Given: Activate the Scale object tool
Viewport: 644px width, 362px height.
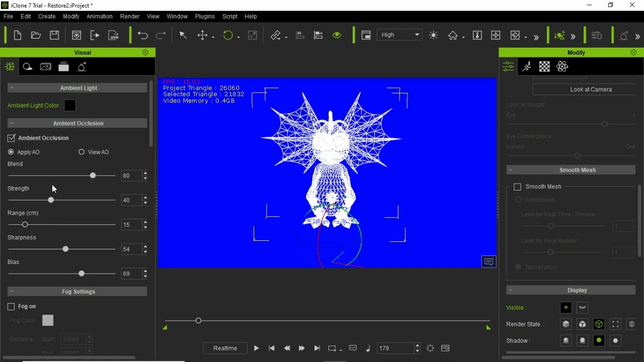Looking at the screenshot, I should tap(253, 35).
